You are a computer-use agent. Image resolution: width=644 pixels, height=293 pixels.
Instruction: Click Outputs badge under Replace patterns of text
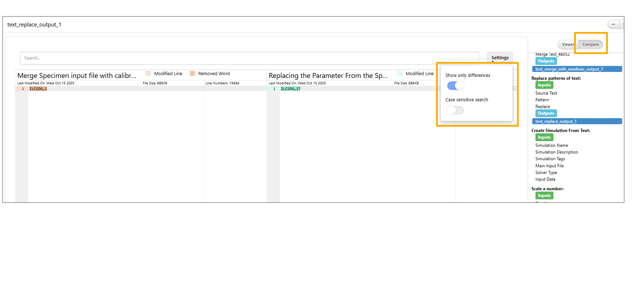point(546,113)
